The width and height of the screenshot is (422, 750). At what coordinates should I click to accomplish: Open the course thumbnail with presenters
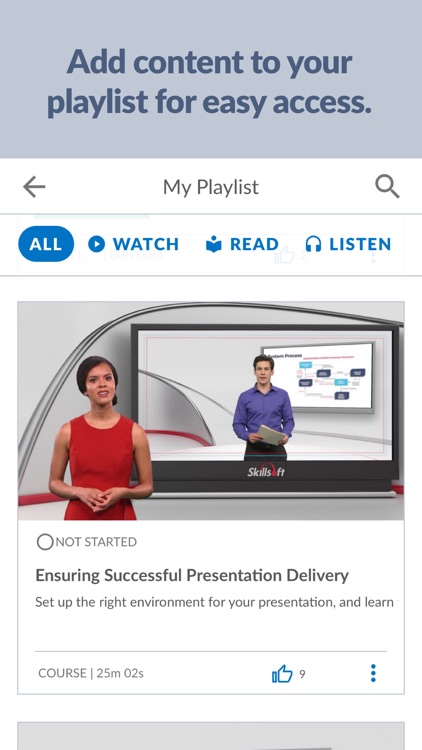(x=211, y=411)
